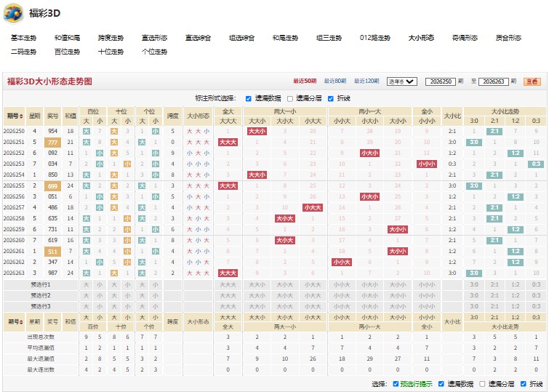The width and height of the screenshot is (549, 392).
Task: Show the 最近50期 results
Action: 305,81
